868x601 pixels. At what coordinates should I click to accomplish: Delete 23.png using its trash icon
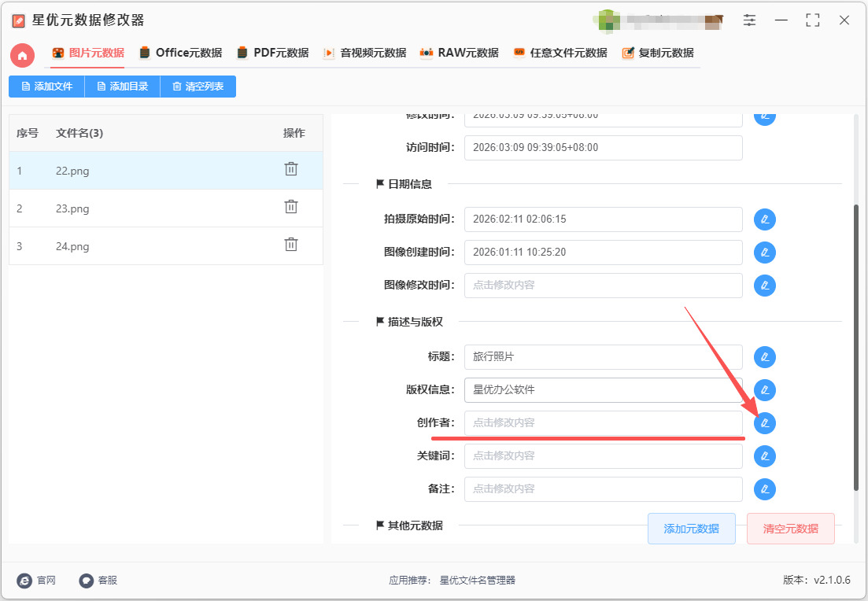click(291, 207)
